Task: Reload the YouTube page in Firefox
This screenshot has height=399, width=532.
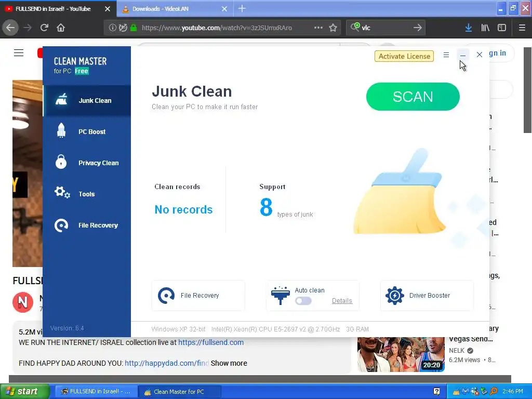Action: click(45, 28)
